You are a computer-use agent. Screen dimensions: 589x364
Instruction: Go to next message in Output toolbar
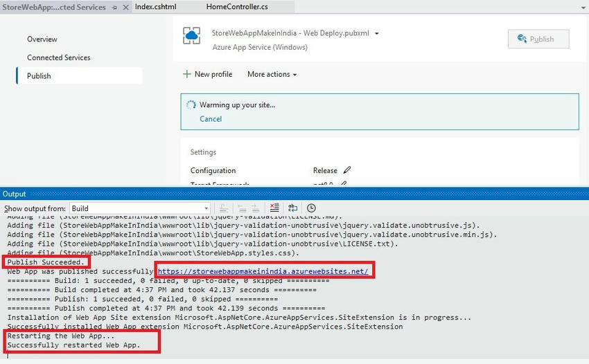[x=256, y=208]
